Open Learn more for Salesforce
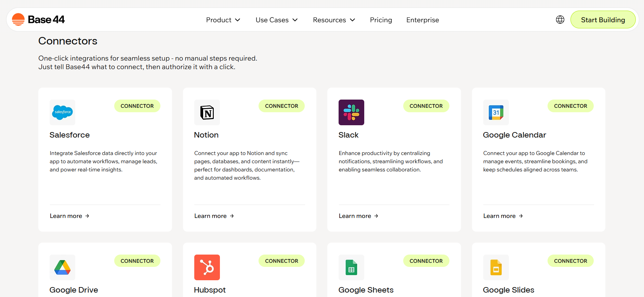 69,216
